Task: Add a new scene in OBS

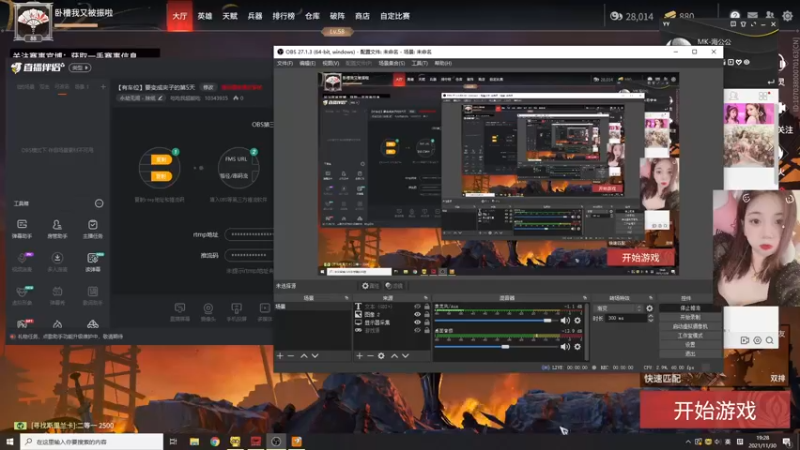Action: pyautogui.click(x=280, y=356)
